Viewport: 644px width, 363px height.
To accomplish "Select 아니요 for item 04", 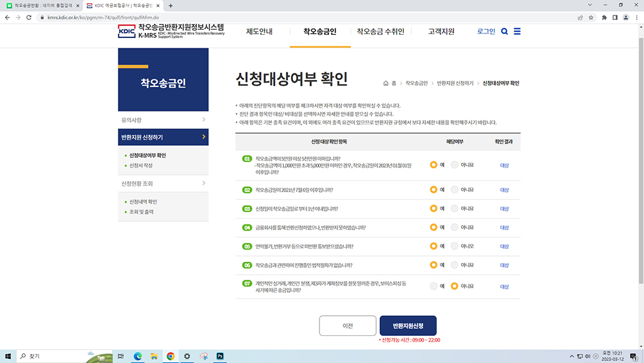I will (x=454, y=228).
